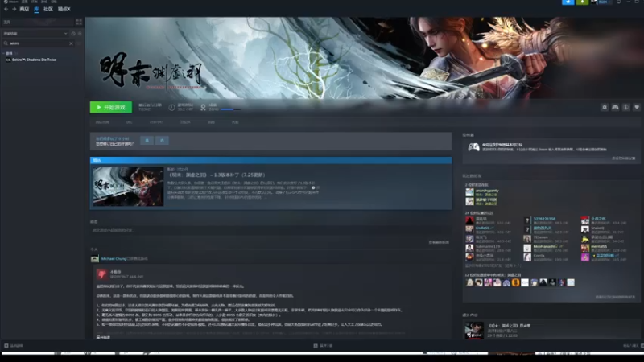Viewport: 644px width, 362px height.
Task: Expand the review with 展开阅读
Action: coord(103,337)
